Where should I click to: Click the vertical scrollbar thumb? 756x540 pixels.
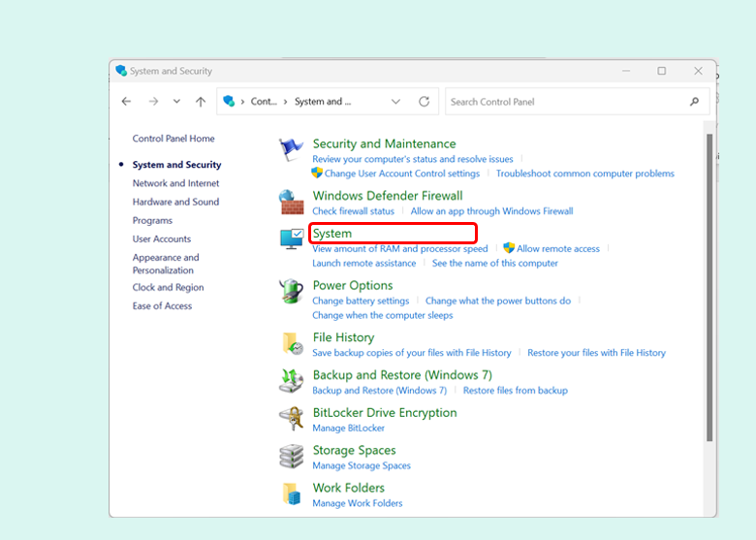point(709,287)
